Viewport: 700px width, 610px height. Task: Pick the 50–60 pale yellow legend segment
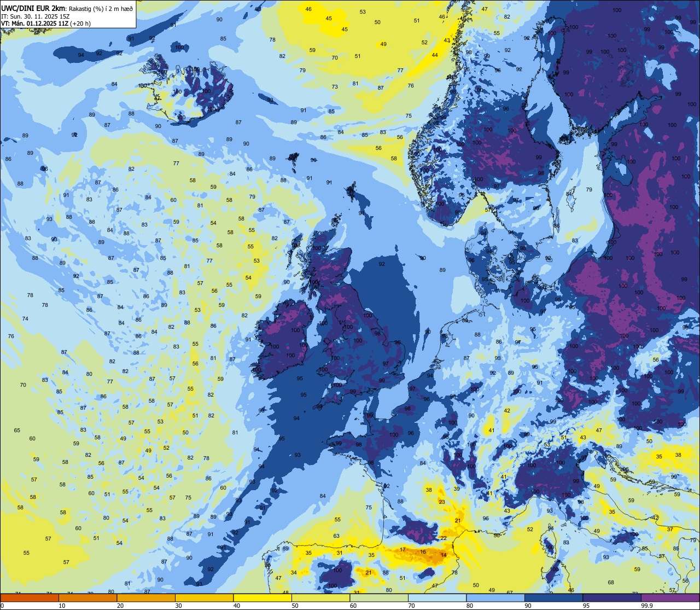(x=320, y=597)
